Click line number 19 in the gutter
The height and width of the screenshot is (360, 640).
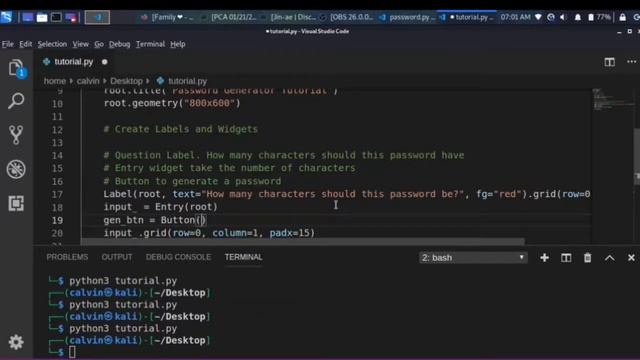57,220
